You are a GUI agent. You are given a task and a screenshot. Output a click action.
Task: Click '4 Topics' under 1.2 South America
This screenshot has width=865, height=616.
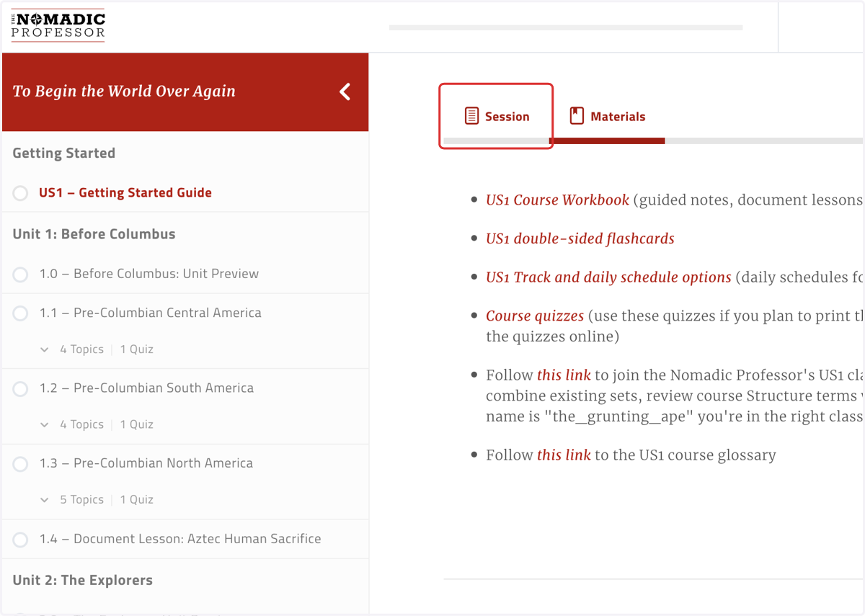[81, 424]
